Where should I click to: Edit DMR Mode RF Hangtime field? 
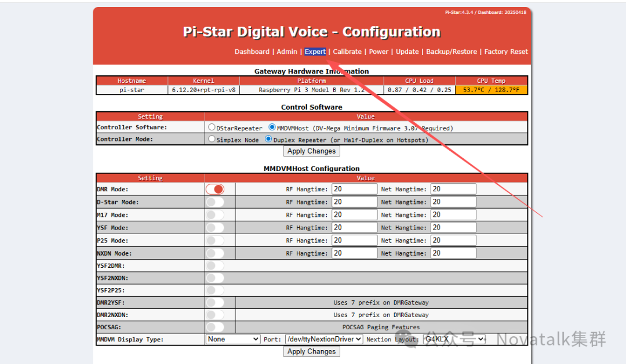(355, 189)
